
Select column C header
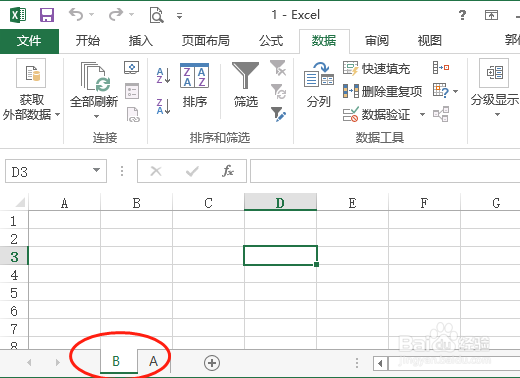[x=208, y=203]
